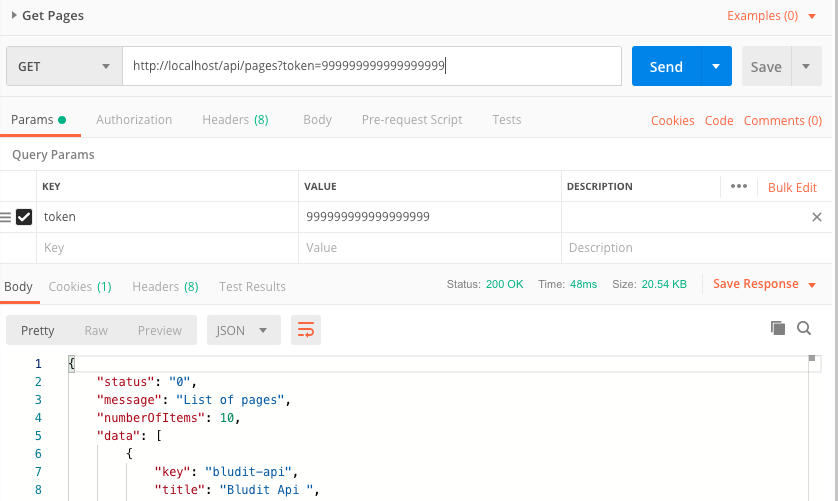Open the Examples (0) dropdown

click(771, 16)
